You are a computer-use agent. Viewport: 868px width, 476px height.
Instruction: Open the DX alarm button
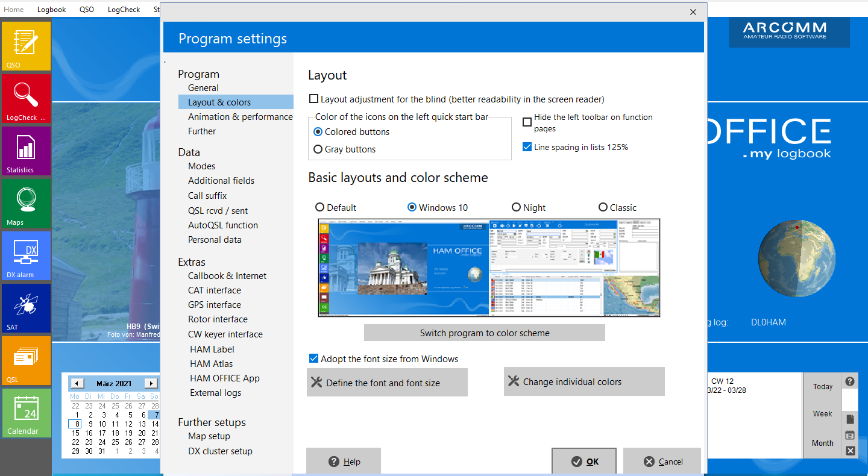coord(26,255)
